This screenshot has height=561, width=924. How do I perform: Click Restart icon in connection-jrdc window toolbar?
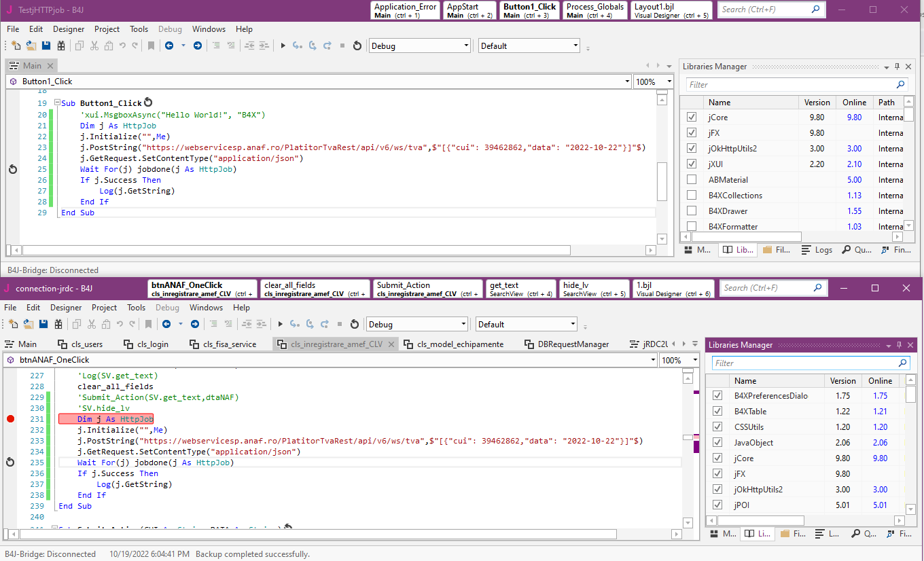point(354,324)
